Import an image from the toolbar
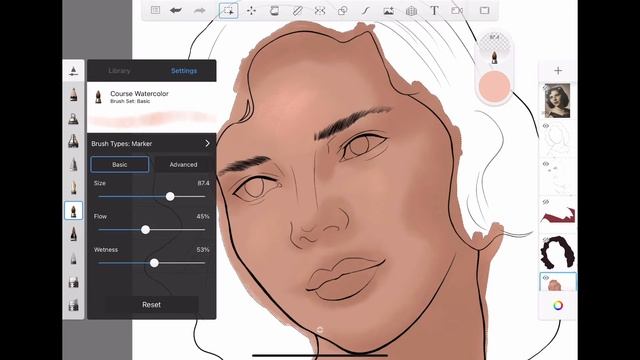This screenshot has width=640, height=360. [x=389, y=11]
